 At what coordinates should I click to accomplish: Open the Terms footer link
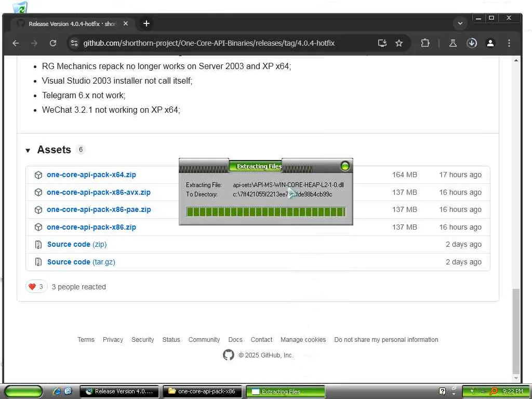point(86,340)
